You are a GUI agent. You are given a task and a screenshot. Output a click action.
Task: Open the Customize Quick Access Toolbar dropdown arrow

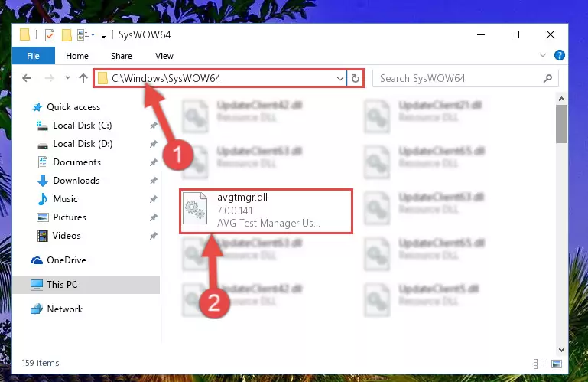pyautogui.click(x=103, y=36)
